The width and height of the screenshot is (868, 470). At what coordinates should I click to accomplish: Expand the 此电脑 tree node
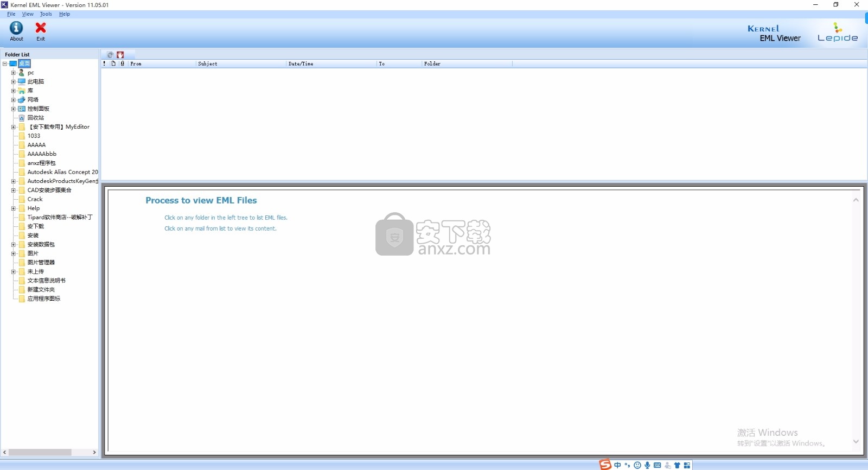point(14,81)
